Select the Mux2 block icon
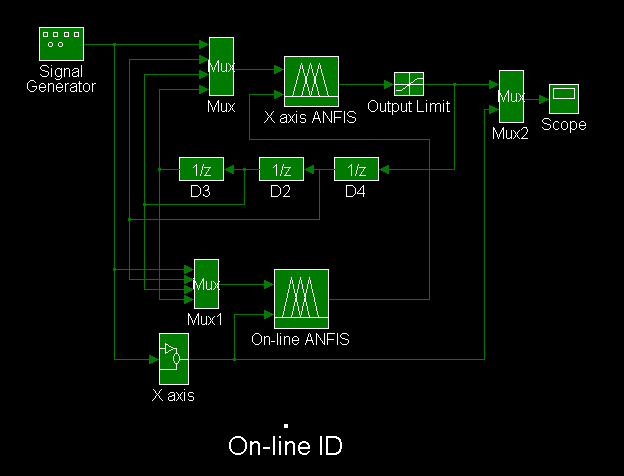 pyautogui.click(x=511, y=97)
